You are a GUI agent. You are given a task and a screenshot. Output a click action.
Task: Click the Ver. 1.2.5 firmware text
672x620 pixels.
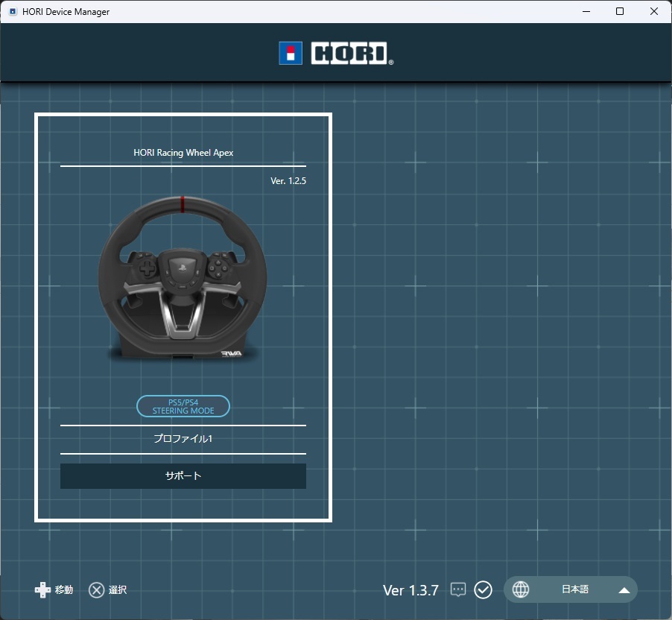pyautogui.click(x=289, y=180)
